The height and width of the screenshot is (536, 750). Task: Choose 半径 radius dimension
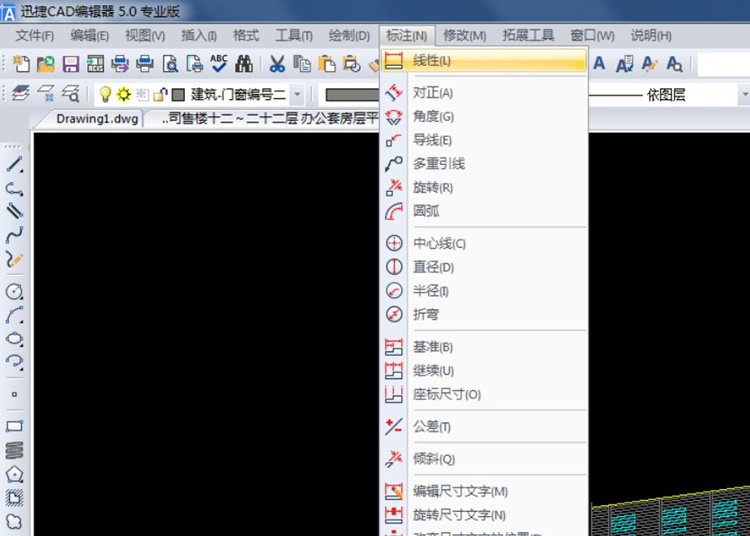coord(484,291)
